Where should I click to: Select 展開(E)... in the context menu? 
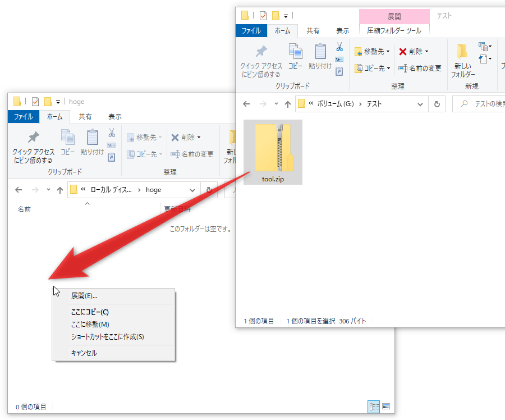(x=113, y=295)
